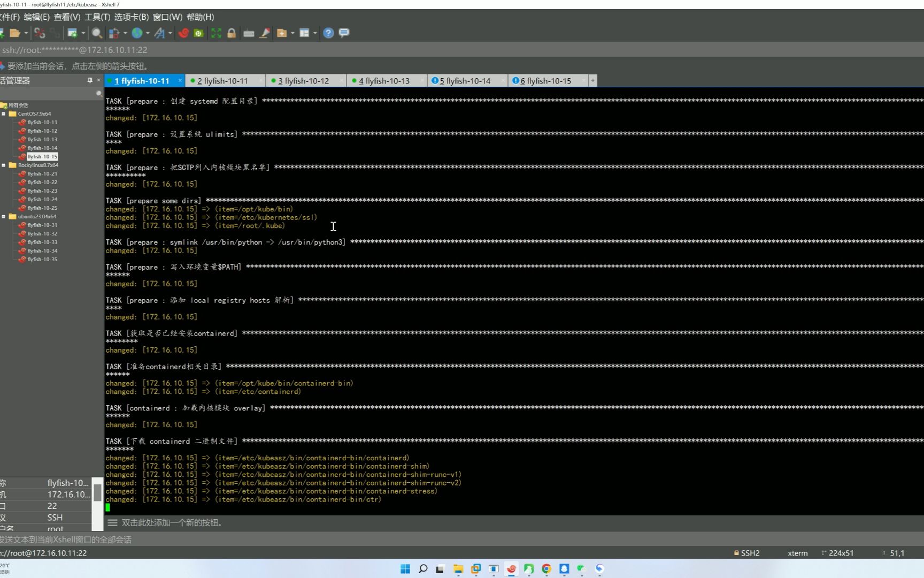Click the chat feedback bubble icon
The width and height of the screenshot is (924, 578).
344,33
